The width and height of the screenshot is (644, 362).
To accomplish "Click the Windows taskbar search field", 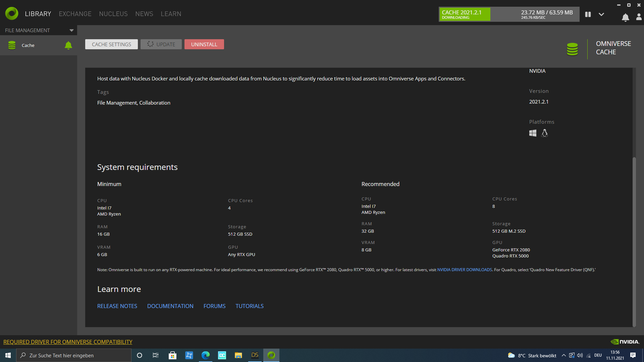I will click(74, 355).
